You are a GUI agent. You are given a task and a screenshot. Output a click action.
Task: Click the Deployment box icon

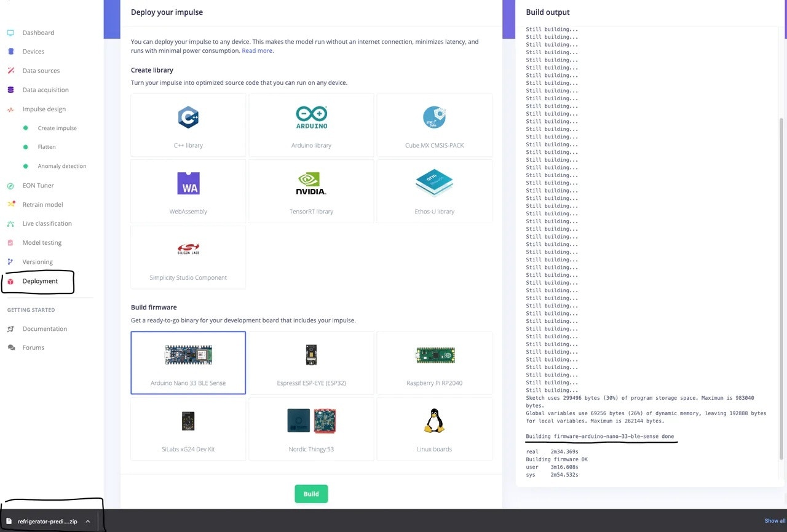coord(10,281)
